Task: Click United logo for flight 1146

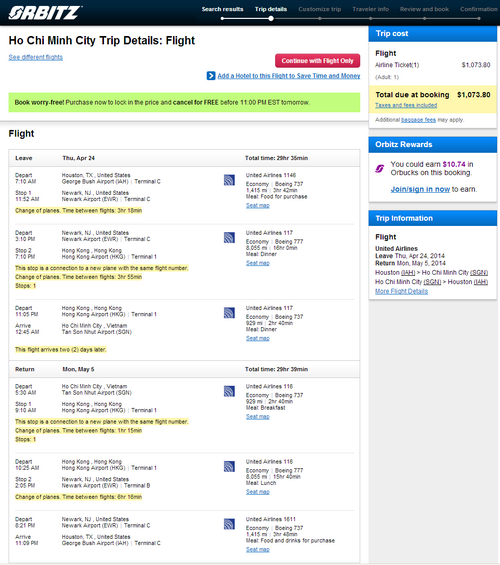Action: coord(229,180)
